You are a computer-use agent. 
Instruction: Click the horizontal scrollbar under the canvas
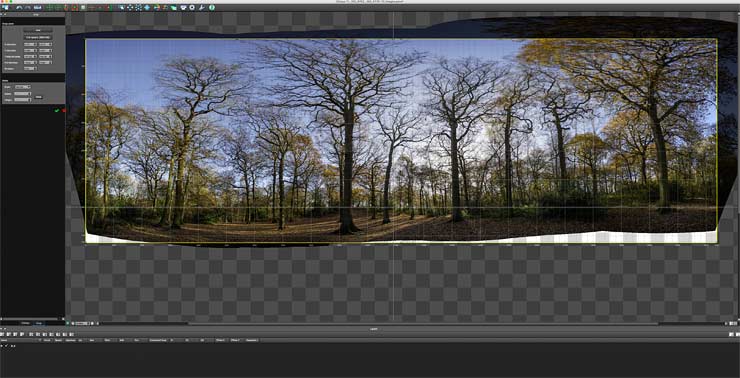422,324
